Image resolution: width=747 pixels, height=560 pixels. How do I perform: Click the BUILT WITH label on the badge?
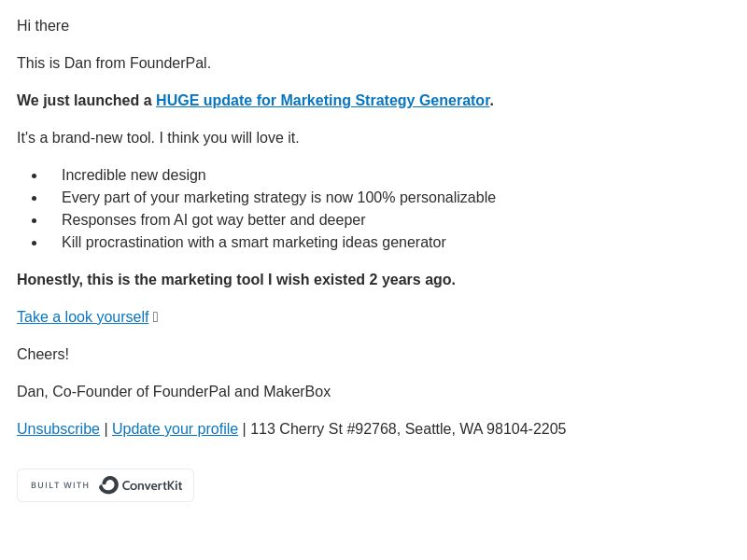(60, 485)
